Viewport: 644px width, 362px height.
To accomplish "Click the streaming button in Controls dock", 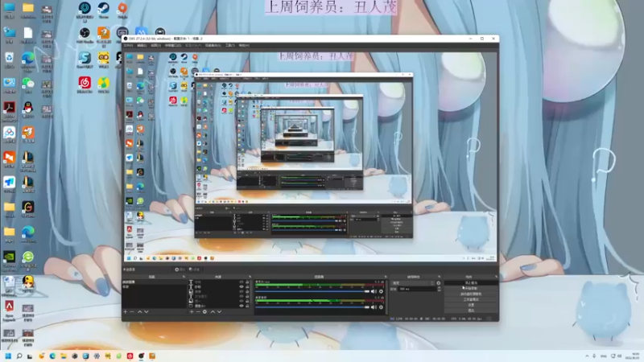I will pos(471,283).
